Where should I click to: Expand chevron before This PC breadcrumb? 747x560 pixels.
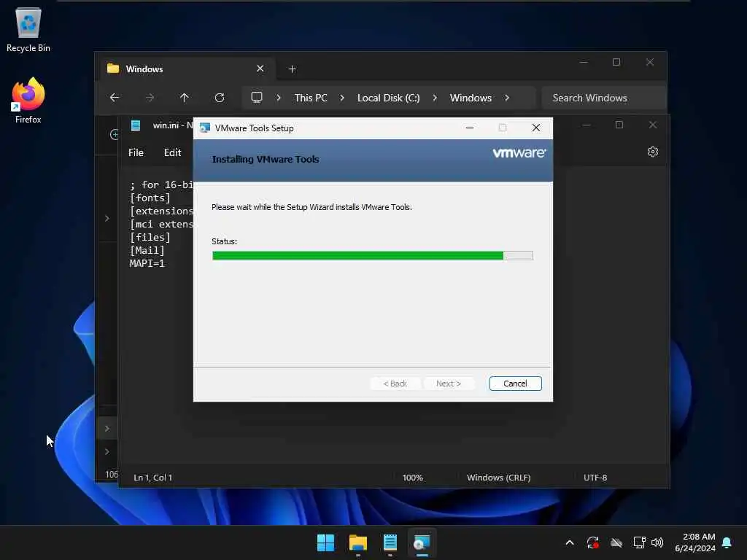pyautogui.click(x=279, y=98)
